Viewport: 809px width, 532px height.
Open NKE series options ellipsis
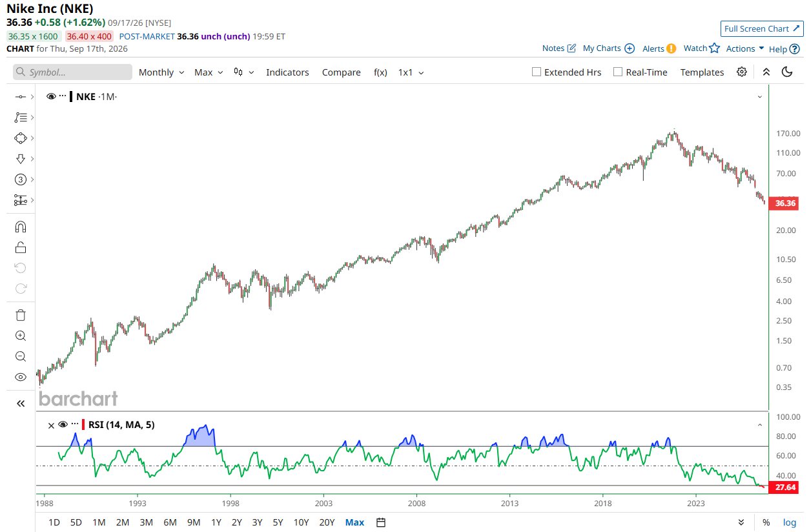pyautogui.click(x=63, y=96)
